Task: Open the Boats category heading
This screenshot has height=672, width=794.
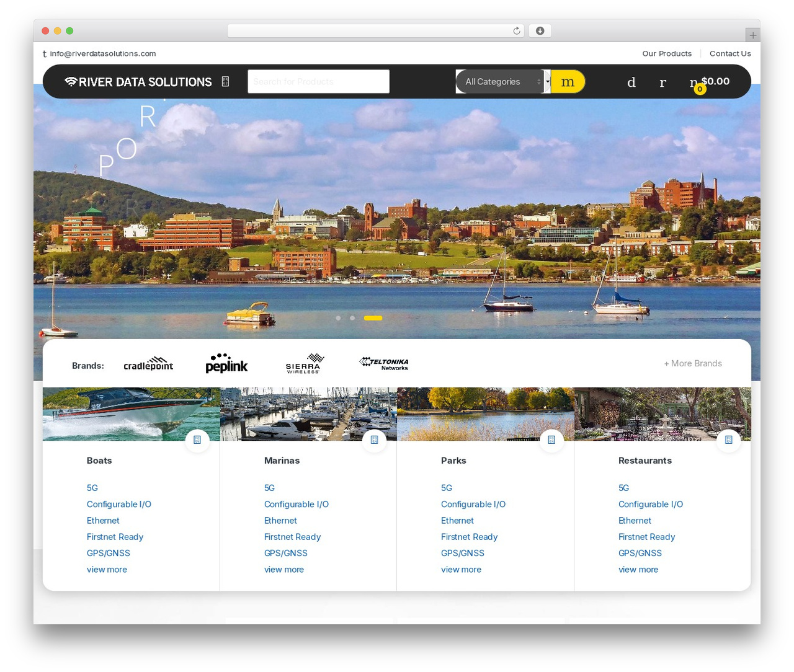Action: [99, 461]
